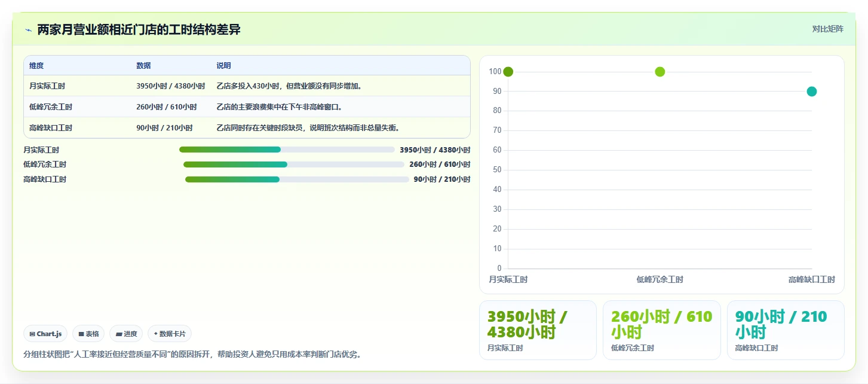Image resolution: width=868 pixels, height=384 pixels.
Task: Click the 数据 column header
Action: (x=143, y=66)
